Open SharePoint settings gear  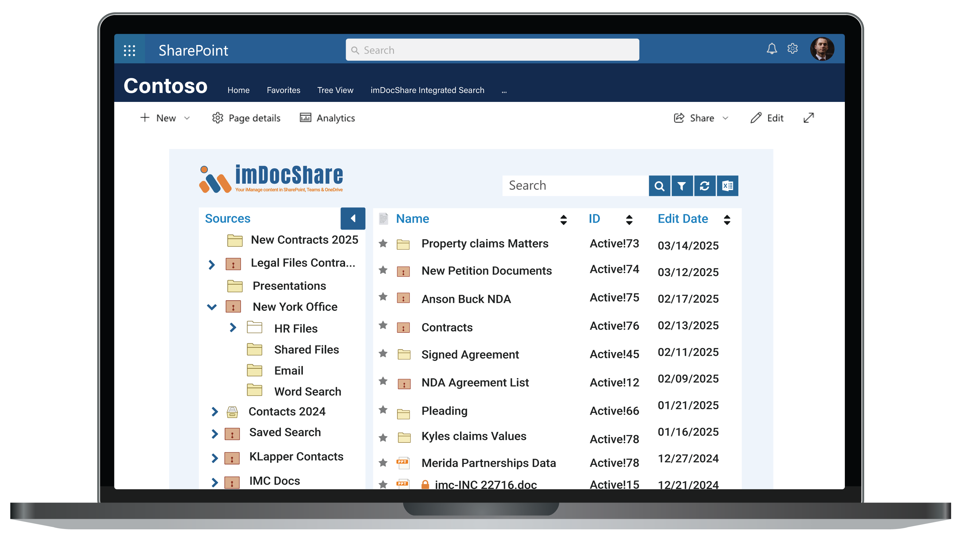click(792, 49)
